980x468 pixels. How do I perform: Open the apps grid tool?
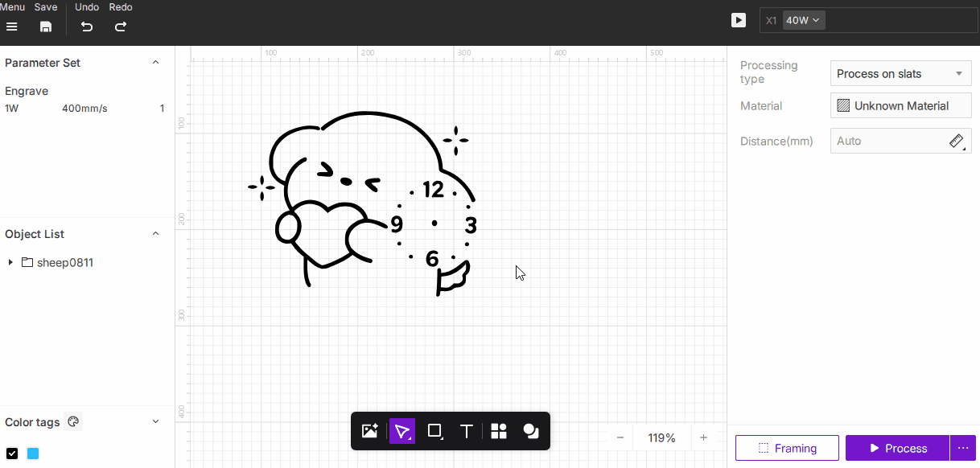[x=499, y=431]
